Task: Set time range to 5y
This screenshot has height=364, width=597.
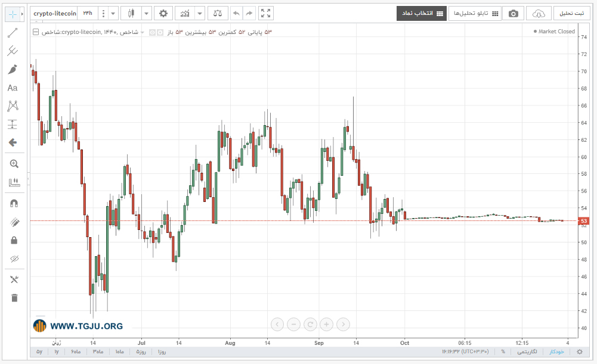Action: coord(39,352)
